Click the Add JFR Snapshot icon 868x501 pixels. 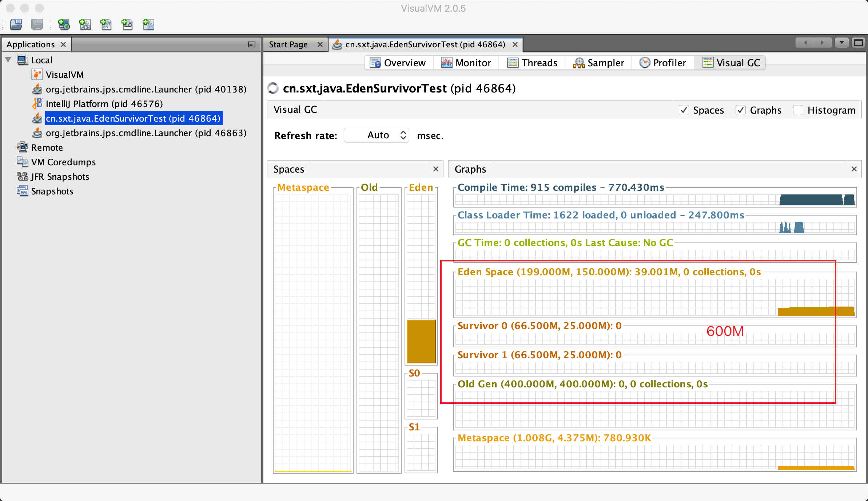(127, 24)
